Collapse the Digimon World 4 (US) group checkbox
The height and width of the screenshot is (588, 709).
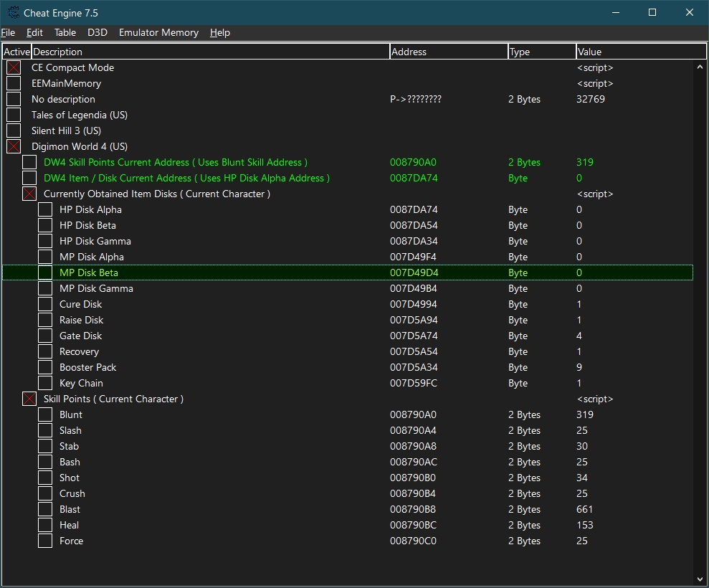(14, 146)
